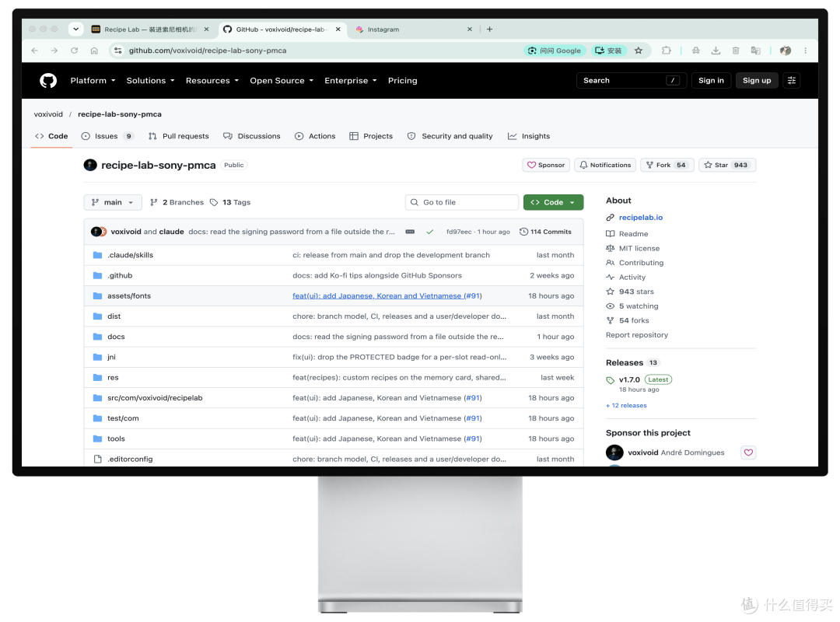Viewport: 840px width, 622px height.
Task: Expand commit message ellipsis button
Action: coord(410,232)
